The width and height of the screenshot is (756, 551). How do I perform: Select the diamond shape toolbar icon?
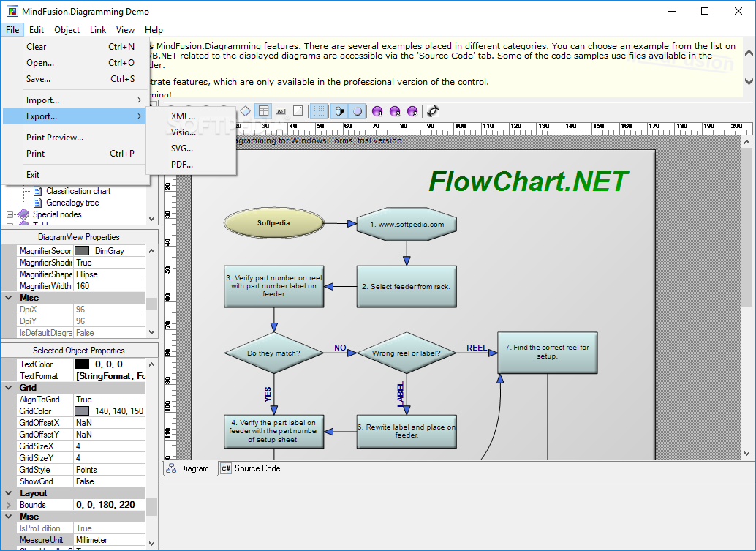pyautogui.click(x=246, y=111)
